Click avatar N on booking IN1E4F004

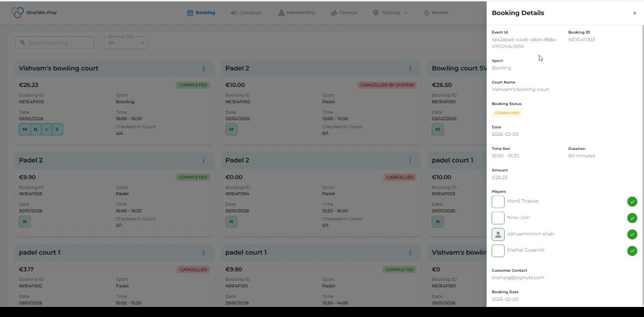pyautogui.click(x=231, y=221)
